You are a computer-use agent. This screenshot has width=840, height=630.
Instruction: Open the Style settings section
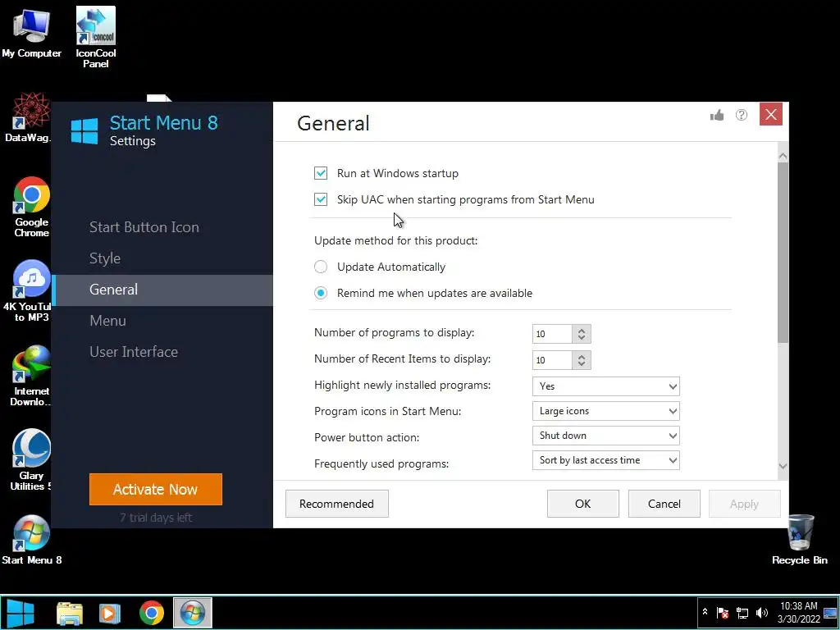pyautogui.click(x=105, y=258)
